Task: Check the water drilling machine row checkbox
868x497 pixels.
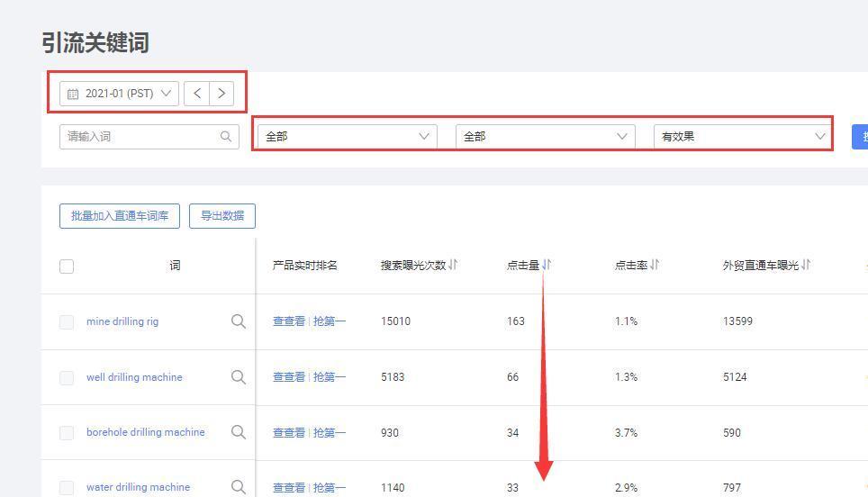Action: click(67, 488)
